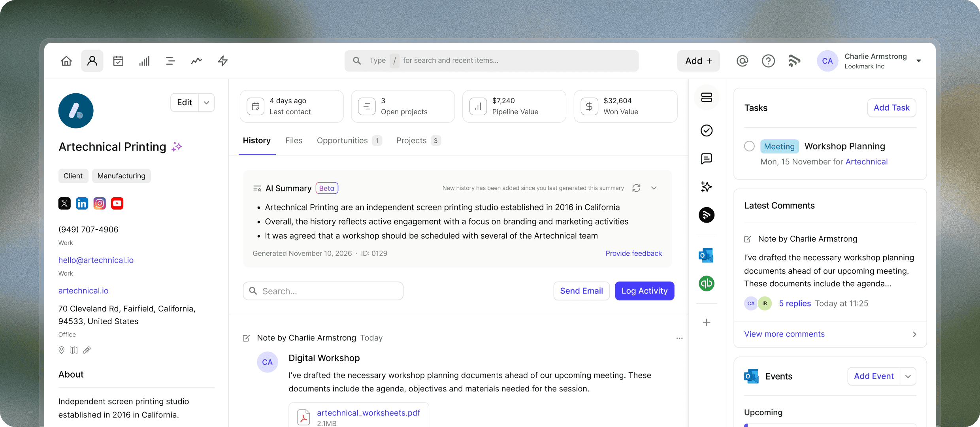
Task: Open the Files tab
Action: pyautogui.click(x=294, y=140)
